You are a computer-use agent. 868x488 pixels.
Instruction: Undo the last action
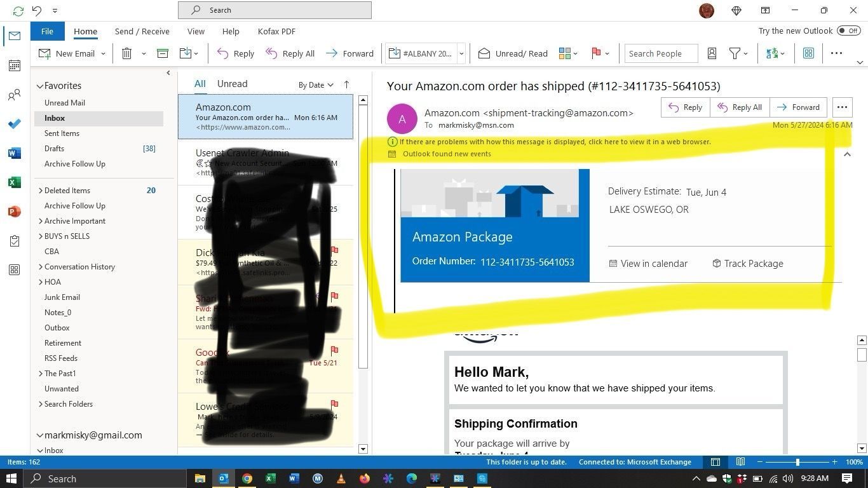point(37,10)
